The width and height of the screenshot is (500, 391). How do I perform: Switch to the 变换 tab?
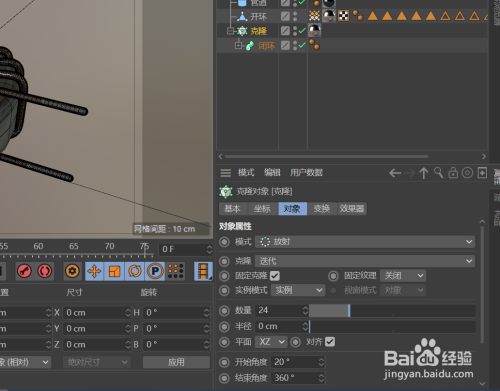point(322,209)
